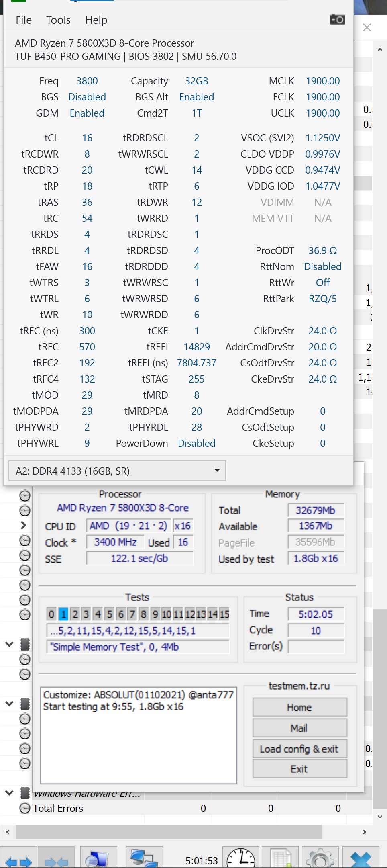Click the GDM value Enabled

(x=87, y=113)
